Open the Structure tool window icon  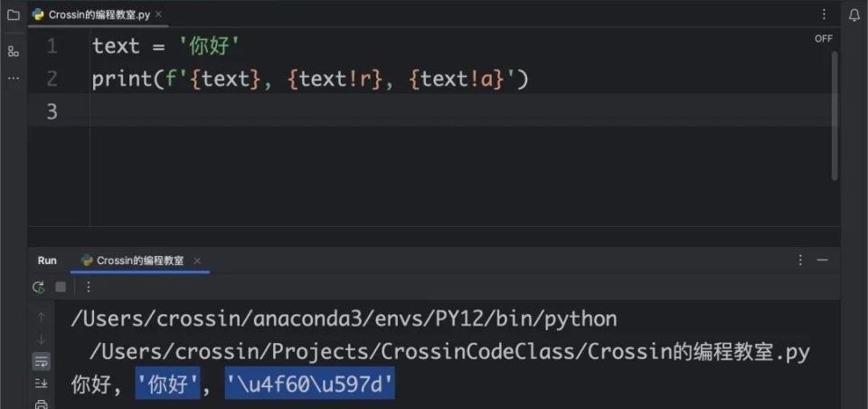click(14, 52)
